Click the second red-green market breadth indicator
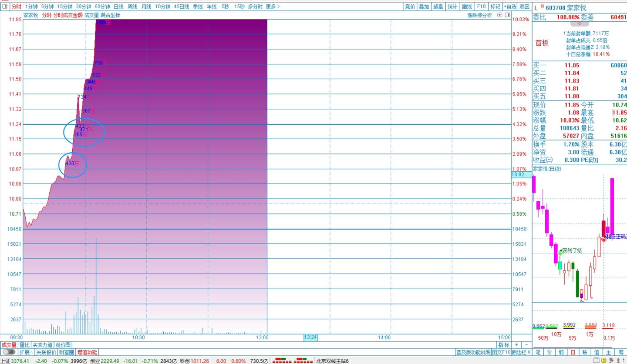The height and width of the screenshot is (364, 627). click(x=304, y=361)
